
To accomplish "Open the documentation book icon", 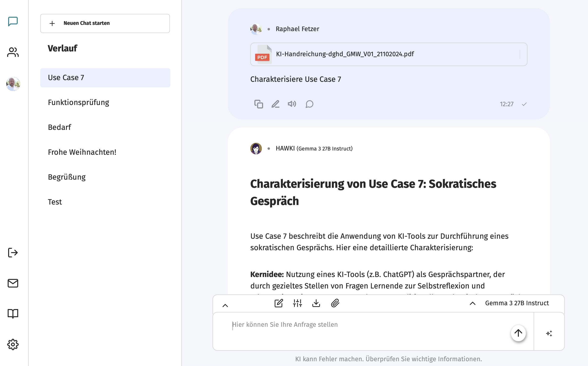I will point(13,314).
